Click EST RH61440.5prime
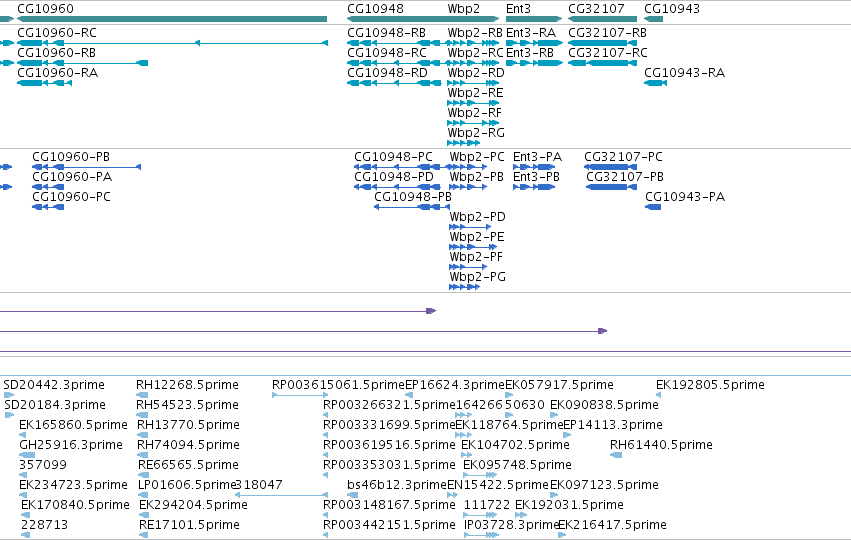The width and height of the screenshot is (851, 540). tap(661, 445)
